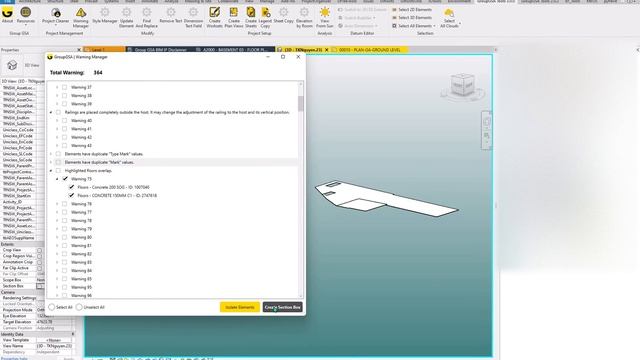Click the Warning 84 row label
The height and width of the screenshot is (360, 640).
[x=81, y=271]
